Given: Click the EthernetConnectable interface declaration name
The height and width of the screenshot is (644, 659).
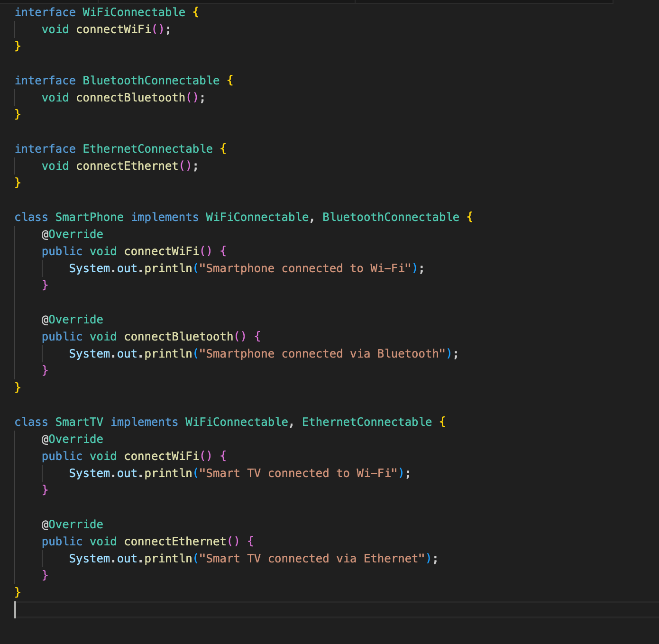Looking at the screenshot, I should pyautogui.click(x=147, y=149).
